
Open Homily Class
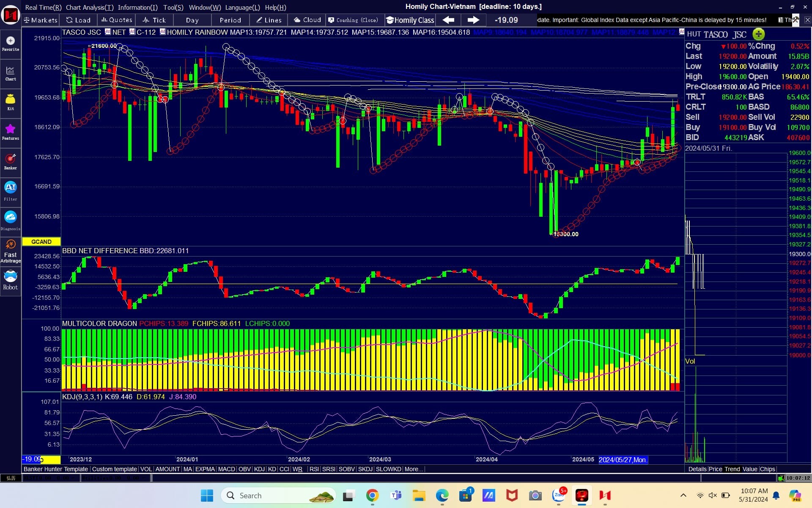click(x=410, y=20)
